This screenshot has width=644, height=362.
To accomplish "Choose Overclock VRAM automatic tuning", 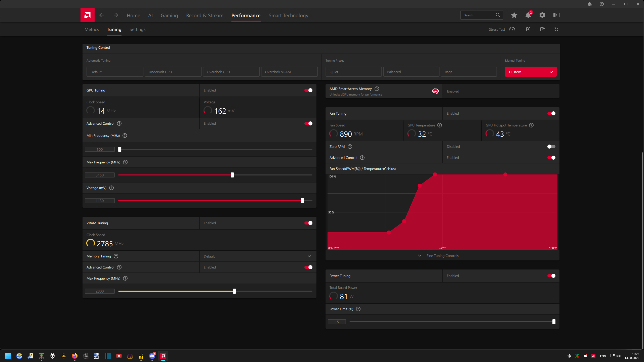I will click(289, 72).
